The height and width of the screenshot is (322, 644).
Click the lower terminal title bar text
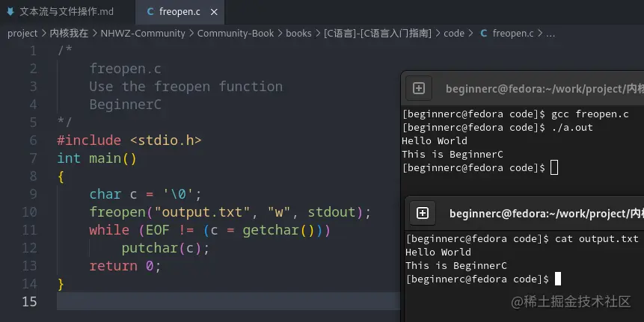click(547, 214)
